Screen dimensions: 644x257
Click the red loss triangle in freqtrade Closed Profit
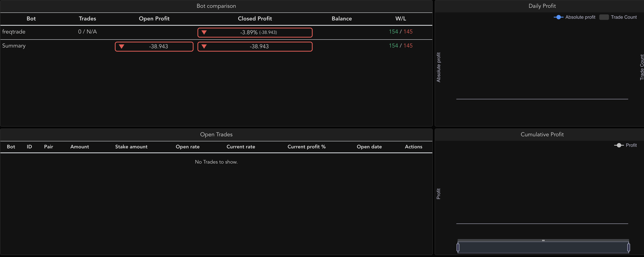click(204, 32)
